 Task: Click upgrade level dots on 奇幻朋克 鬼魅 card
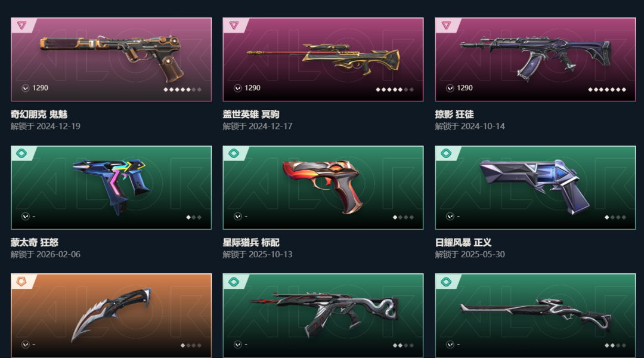[x=183, y=89]
